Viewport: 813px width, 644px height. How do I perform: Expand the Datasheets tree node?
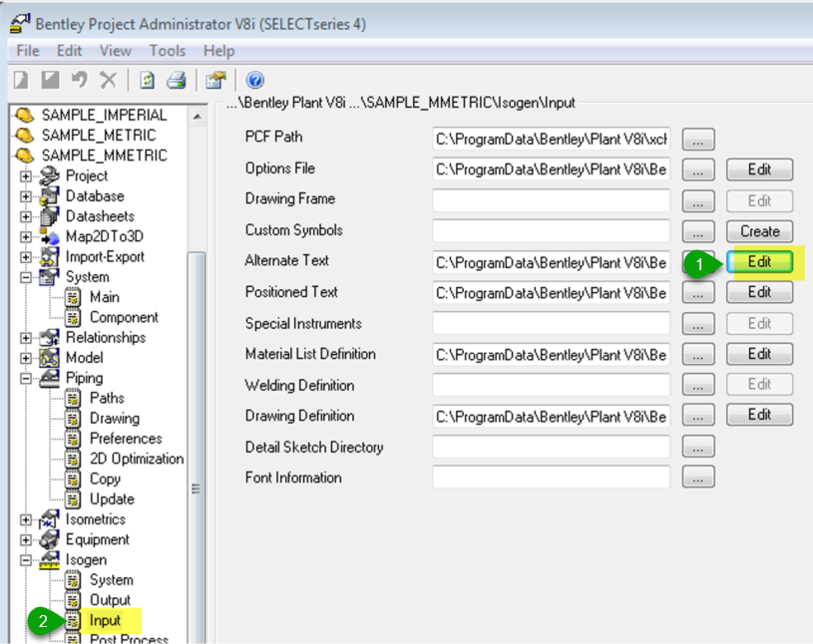coord(25,216)
